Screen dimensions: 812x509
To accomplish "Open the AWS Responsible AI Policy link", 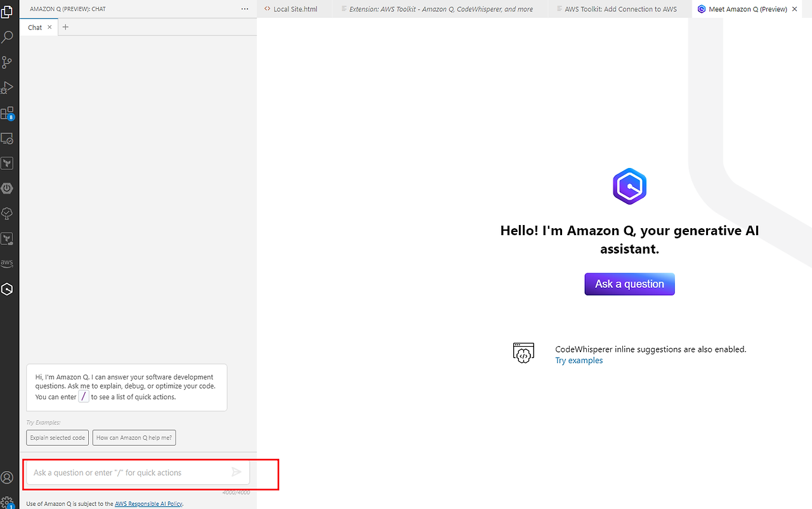I will point(148,504).
